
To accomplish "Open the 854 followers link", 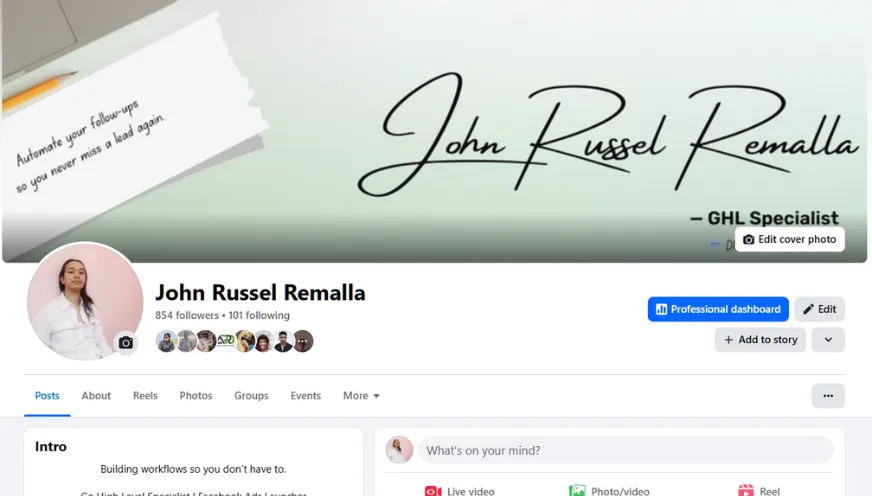I will tap(187, 315).
